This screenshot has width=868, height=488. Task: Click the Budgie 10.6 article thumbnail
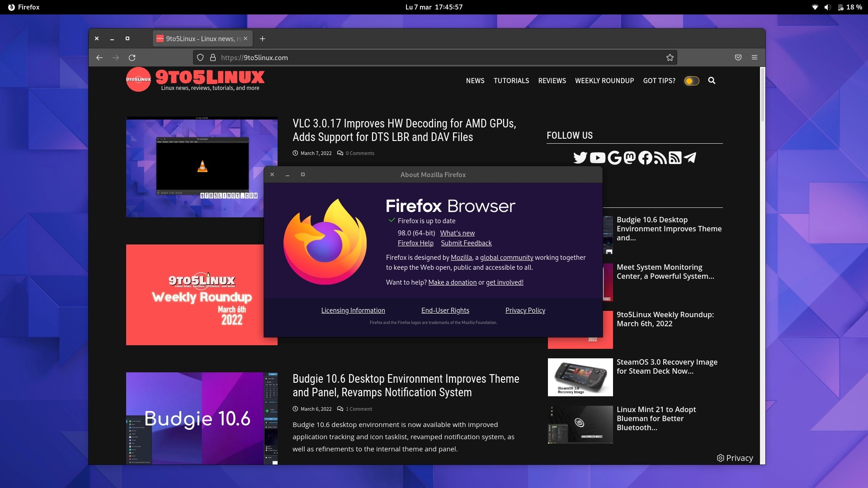click(x=202, y=418)
